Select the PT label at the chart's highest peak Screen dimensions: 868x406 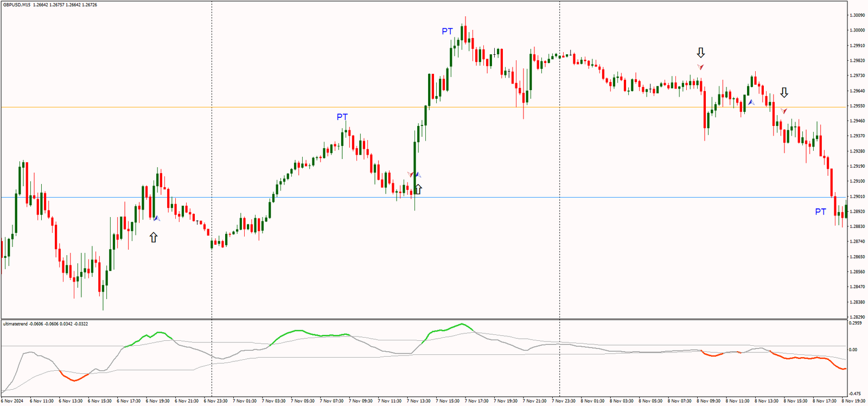(x=447, y=31)
